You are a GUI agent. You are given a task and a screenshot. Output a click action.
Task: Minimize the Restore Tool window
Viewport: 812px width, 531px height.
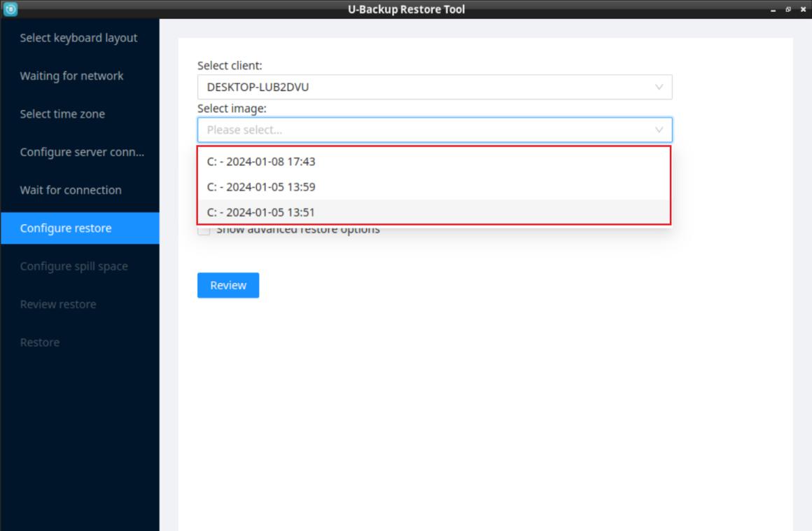tap(773, 9)
